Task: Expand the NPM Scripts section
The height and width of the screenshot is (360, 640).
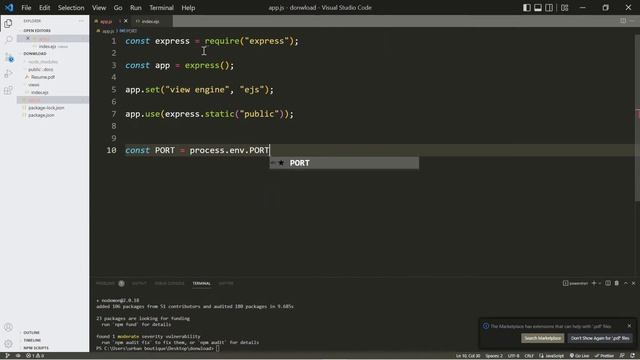Action: click(x=36, y=348)
